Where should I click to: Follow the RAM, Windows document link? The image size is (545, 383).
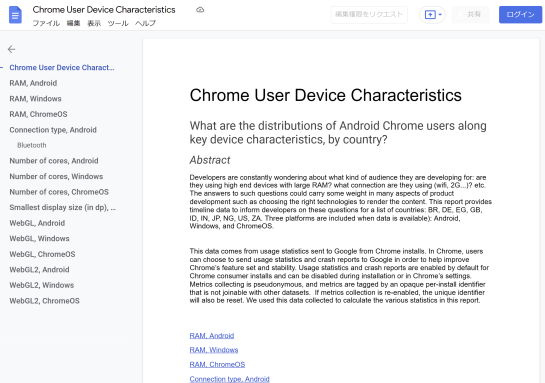pos(214,350)
